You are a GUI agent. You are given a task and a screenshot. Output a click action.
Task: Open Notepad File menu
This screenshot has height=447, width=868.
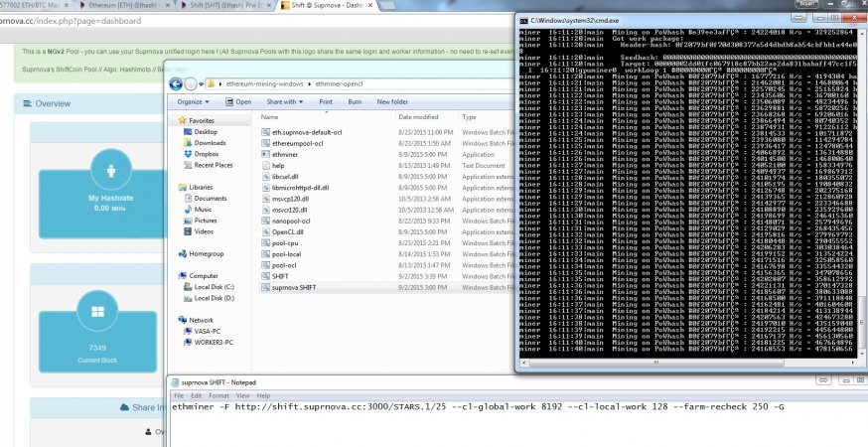[179, 396]
